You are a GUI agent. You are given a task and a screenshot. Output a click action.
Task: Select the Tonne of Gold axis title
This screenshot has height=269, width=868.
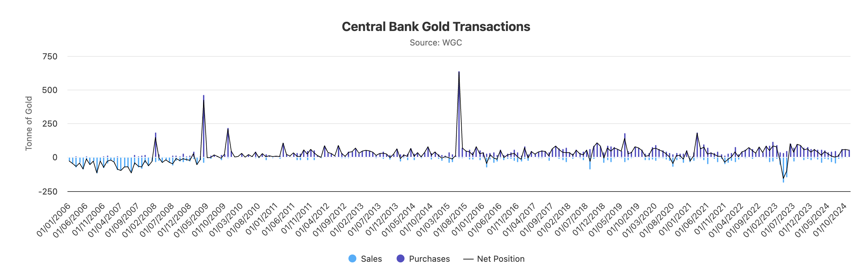tap(29, 123)
